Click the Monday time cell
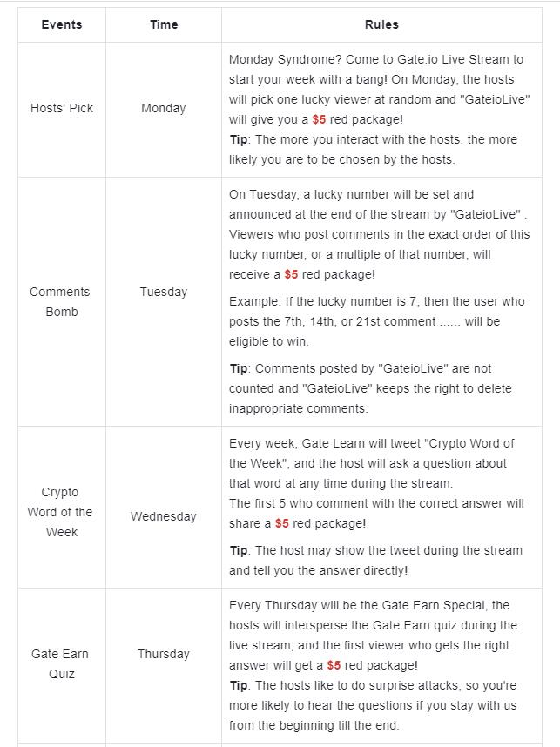The image size is (560, 747). pos(164,109)
